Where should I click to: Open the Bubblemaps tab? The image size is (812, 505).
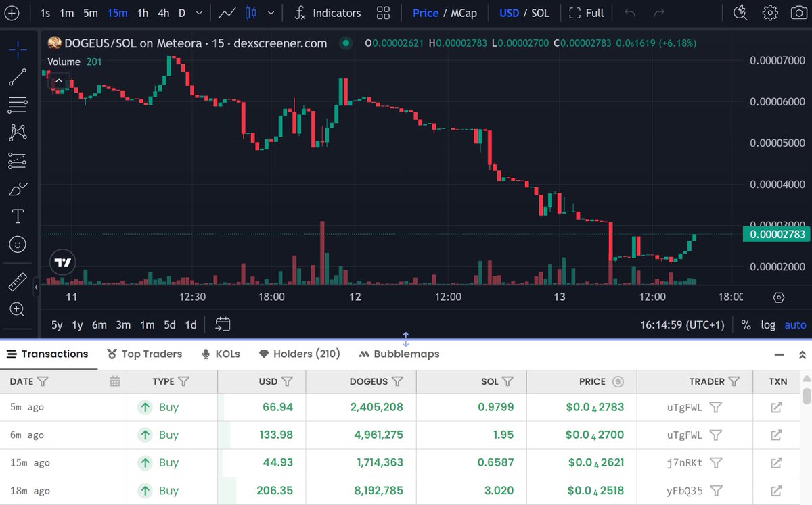click(x=399, y=354)
